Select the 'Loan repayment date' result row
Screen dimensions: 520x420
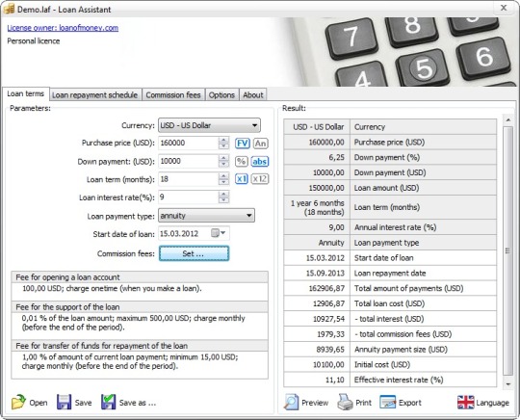(x=390, y=273)
